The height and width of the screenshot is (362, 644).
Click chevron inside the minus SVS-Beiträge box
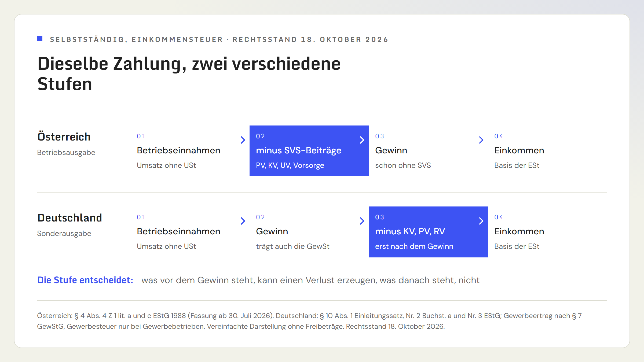click(362, 140)
